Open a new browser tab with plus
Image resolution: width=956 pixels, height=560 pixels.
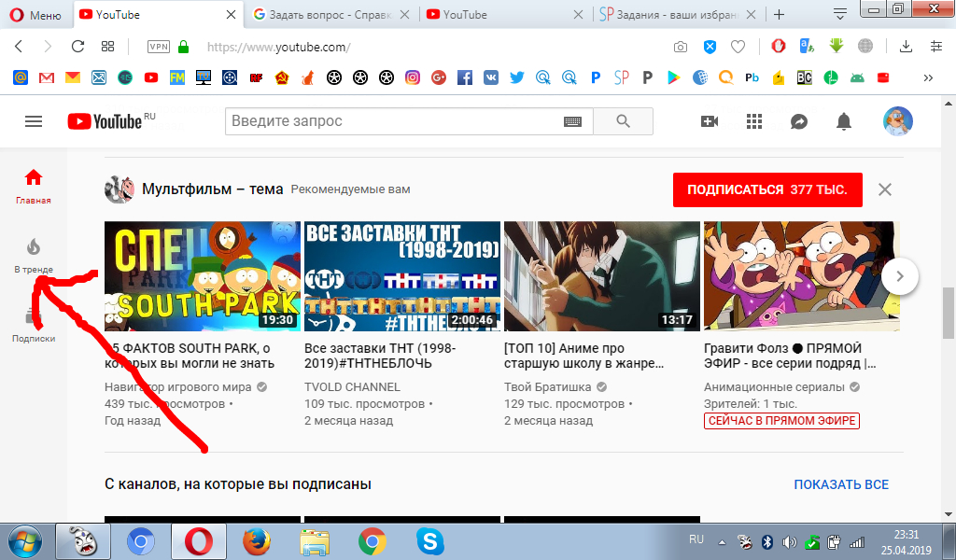coord(779,15)
